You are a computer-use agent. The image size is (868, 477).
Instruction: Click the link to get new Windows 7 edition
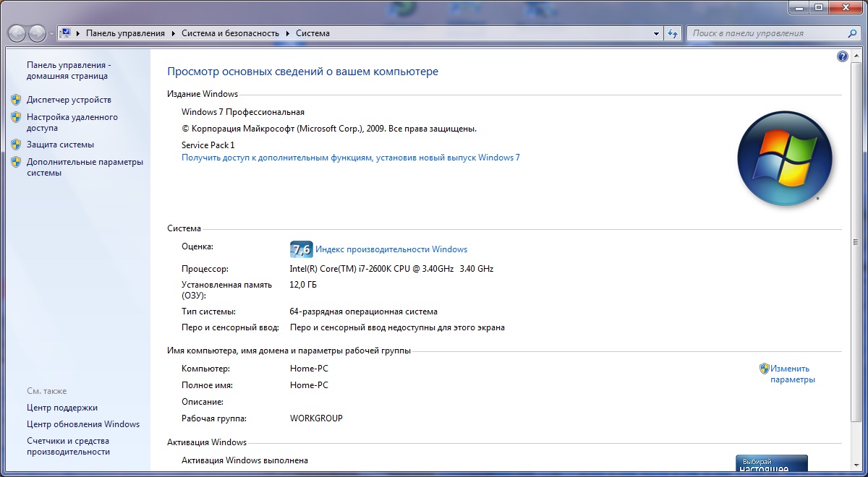click(x=350, y=158)
